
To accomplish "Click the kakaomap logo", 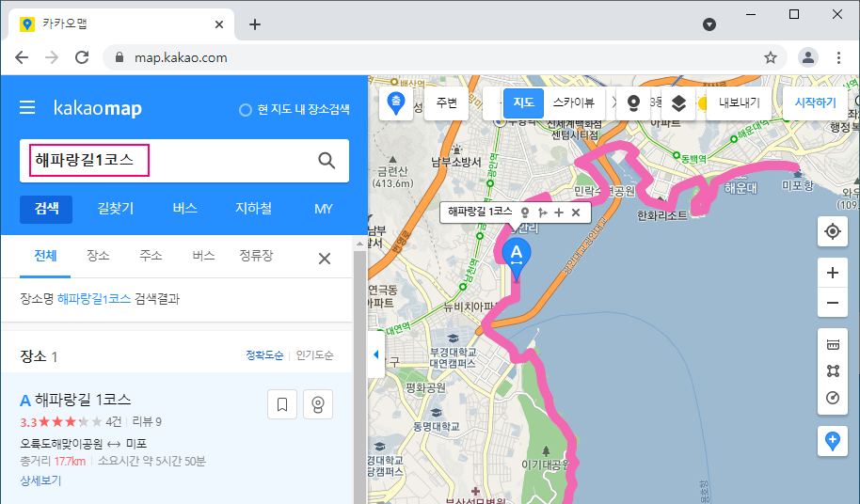I will [98, 108].
